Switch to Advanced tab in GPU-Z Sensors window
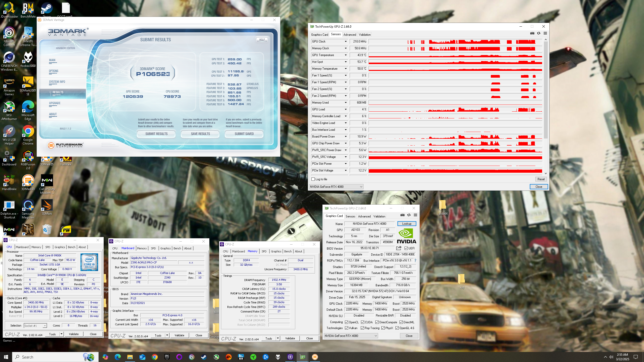Viewport: 644px width, 362px height. 350,35
